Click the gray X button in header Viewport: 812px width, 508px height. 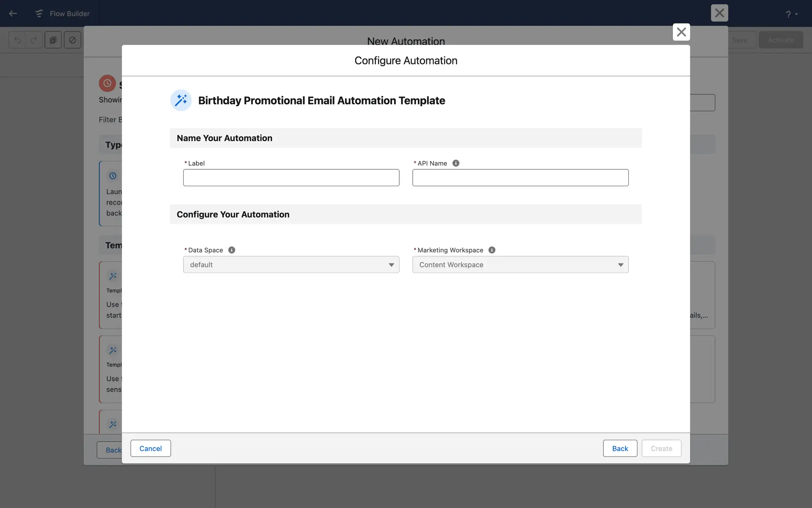(x=719, y=13)
